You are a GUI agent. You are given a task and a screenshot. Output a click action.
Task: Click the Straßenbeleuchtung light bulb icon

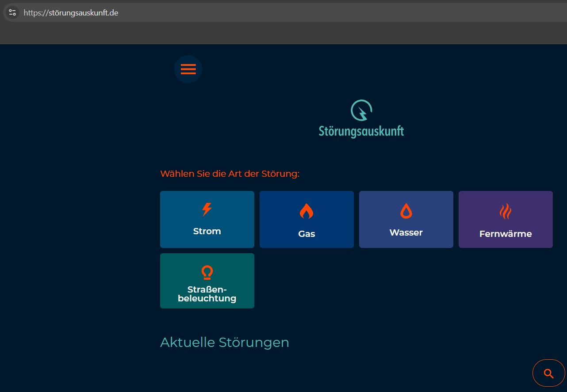pyautogui.click(x=207, y=272)
